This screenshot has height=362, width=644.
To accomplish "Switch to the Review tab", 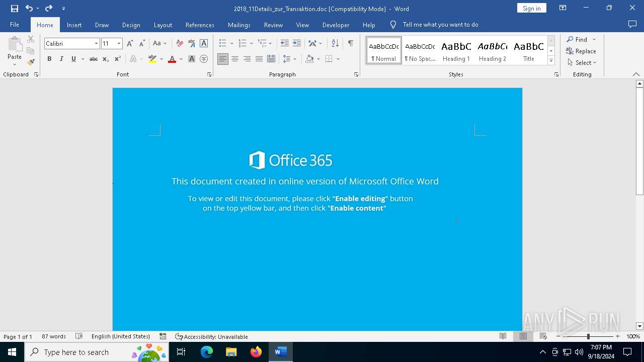I will click(273, 25).
